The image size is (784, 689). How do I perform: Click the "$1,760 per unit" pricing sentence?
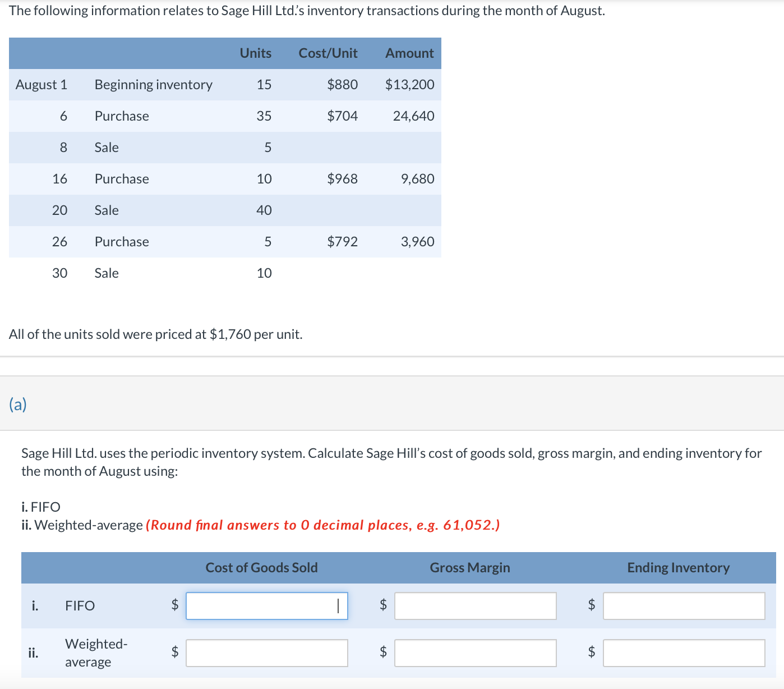(156, 334)
